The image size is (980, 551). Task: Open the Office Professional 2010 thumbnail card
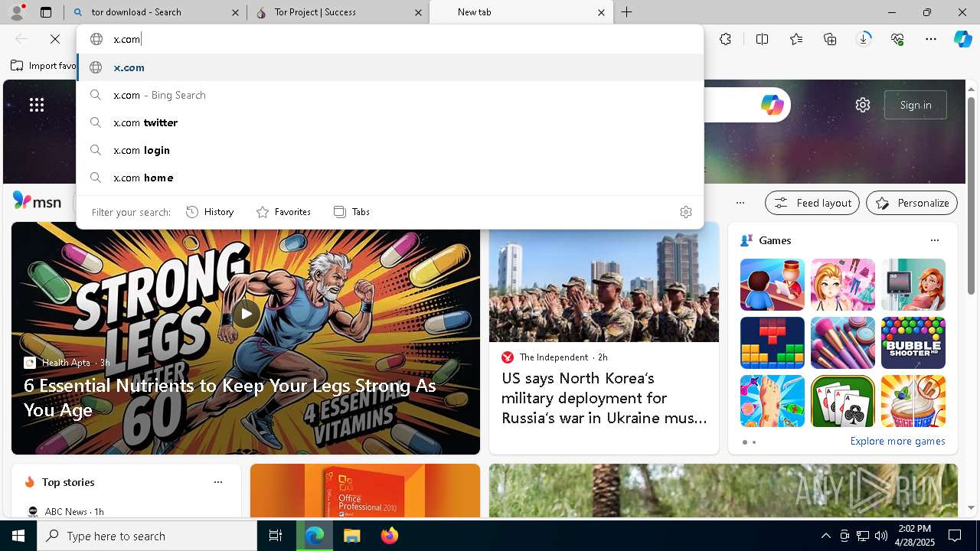coord(365,491)
